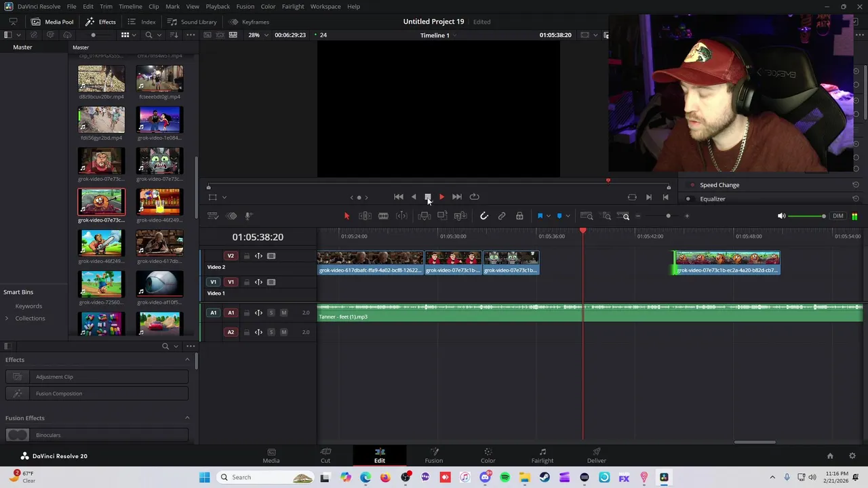868x488 pixels.
Task: Open the media pool search icon
Action: [149, 35]
